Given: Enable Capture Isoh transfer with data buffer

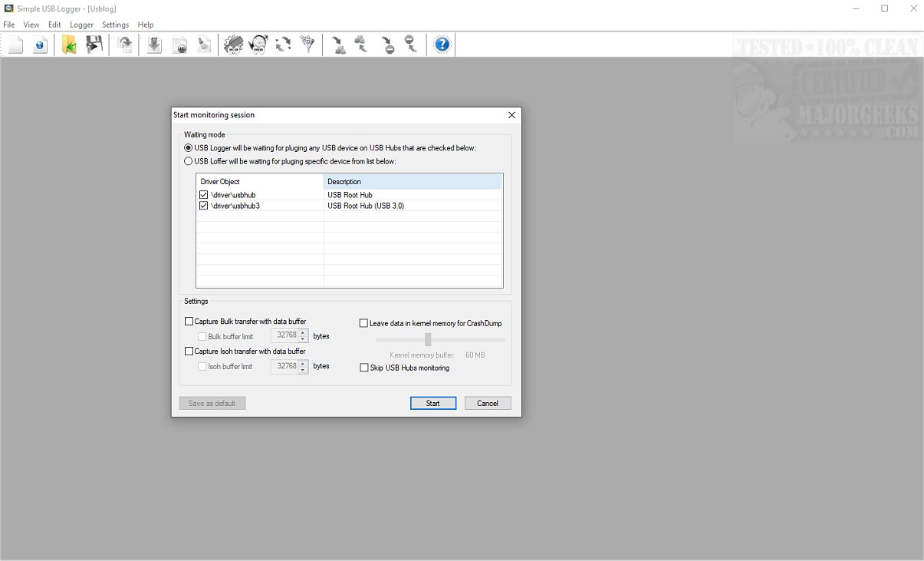Looking at the screenshot, I should click(189, 351).
